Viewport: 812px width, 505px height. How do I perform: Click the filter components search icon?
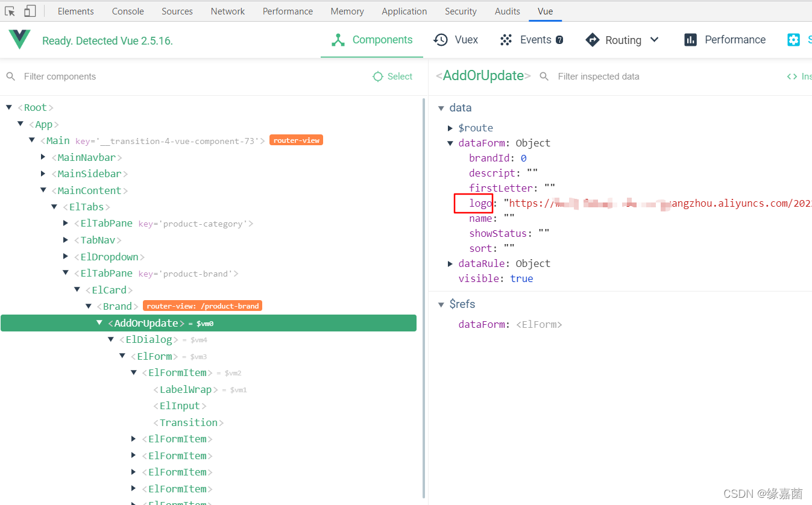[10, 77]
